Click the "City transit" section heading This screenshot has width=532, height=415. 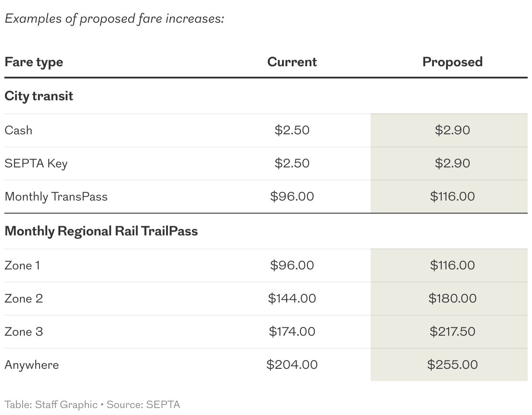(39, 96)
